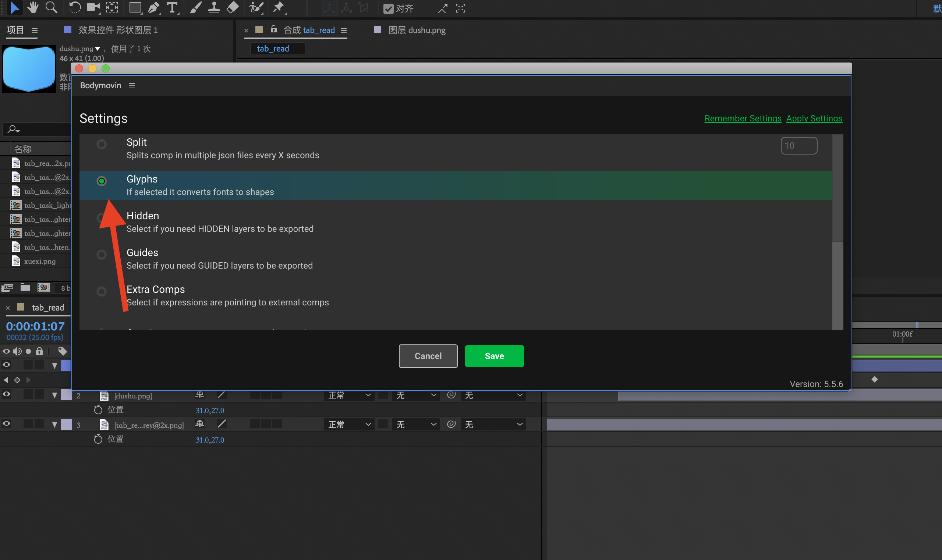Viewport: 942px width, 560px height.
Task: Select the Rectangle shape tool
Action: [135, 8]
